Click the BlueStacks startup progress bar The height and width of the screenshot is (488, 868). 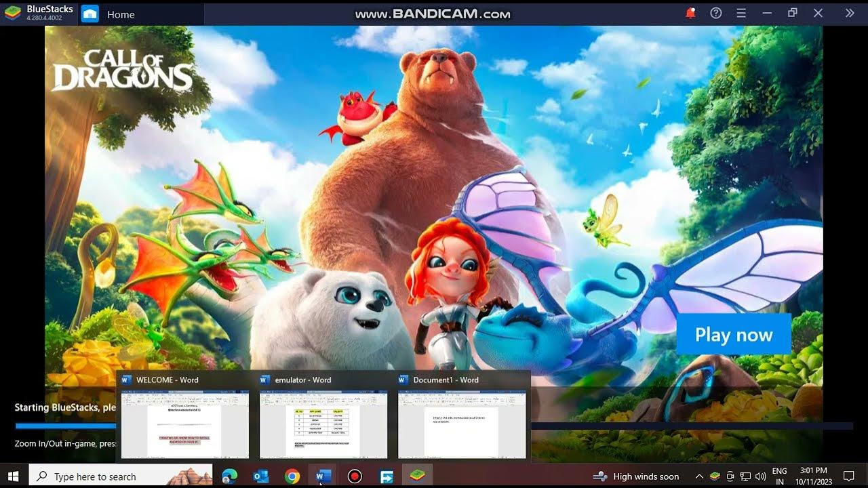click(434, 426)
